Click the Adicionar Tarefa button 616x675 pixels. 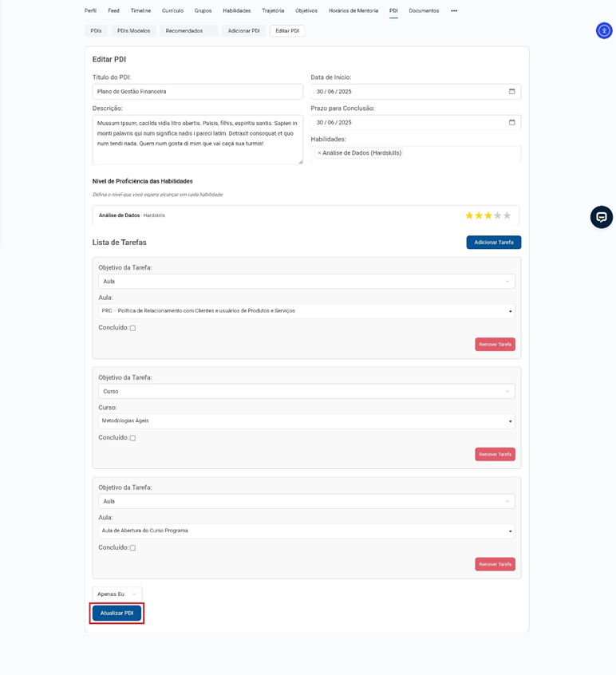493,243
